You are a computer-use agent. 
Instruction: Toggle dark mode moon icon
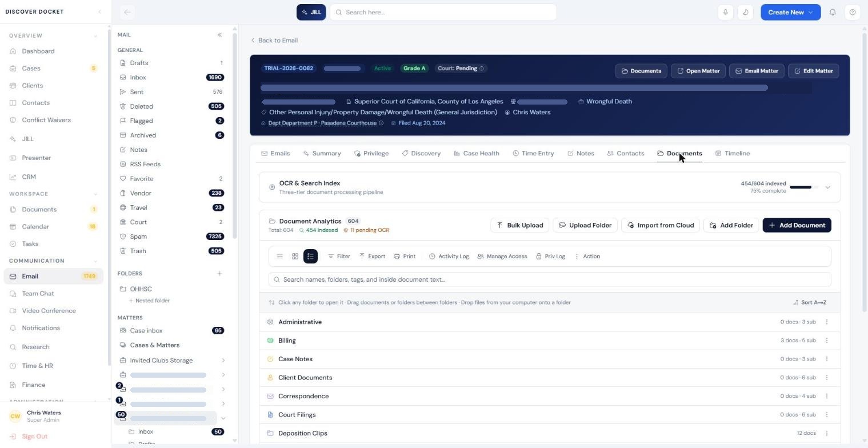point(745,12)
